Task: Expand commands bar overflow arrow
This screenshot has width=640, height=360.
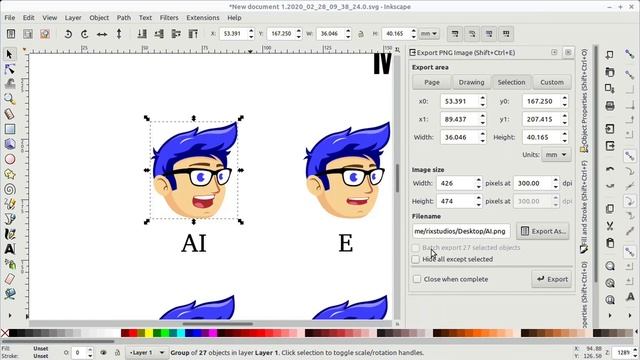Action: 610,315
